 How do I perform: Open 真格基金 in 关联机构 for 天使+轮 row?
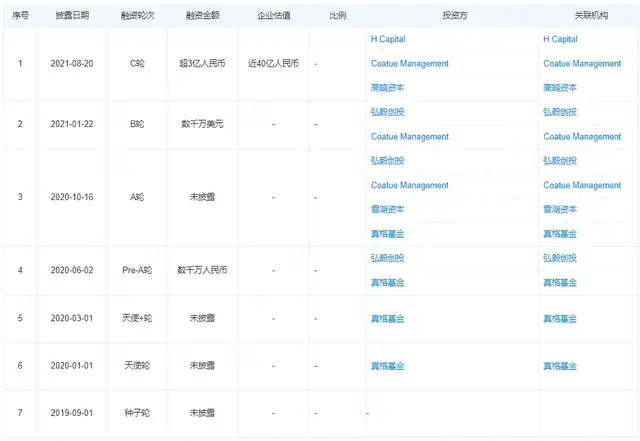pyautogui.click(x=560, y=318)
